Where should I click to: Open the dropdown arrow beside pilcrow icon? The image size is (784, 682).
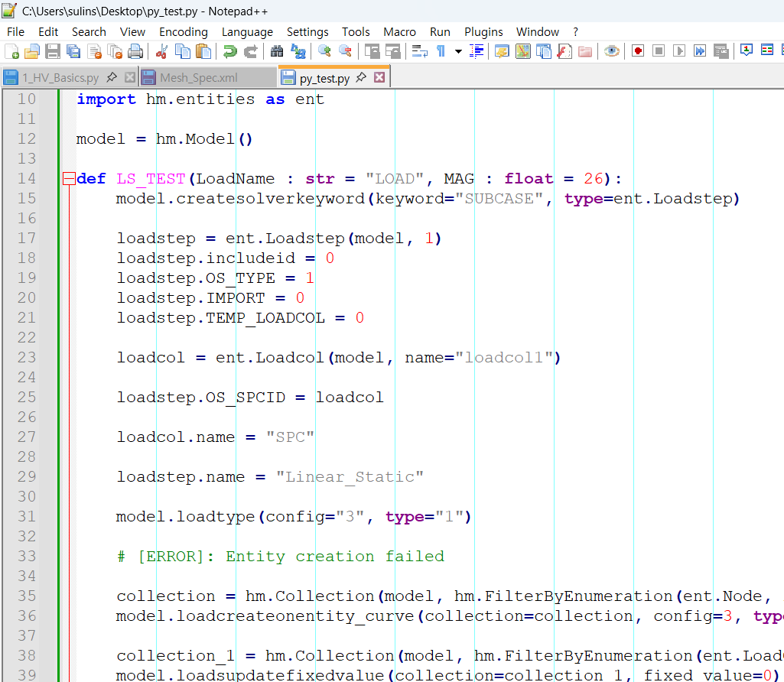coord(458,51)
